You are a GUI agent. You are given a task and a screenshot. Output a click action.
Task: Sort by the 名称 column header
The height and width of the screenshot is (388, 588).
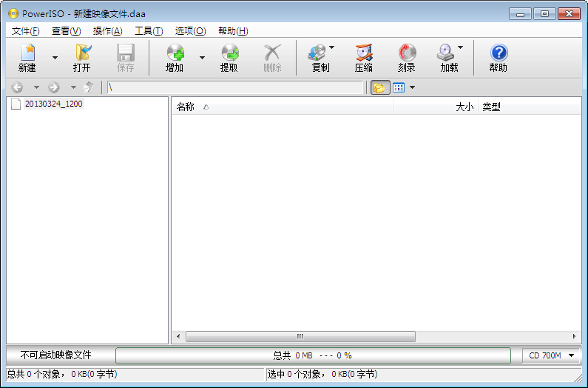pos(283,107)
